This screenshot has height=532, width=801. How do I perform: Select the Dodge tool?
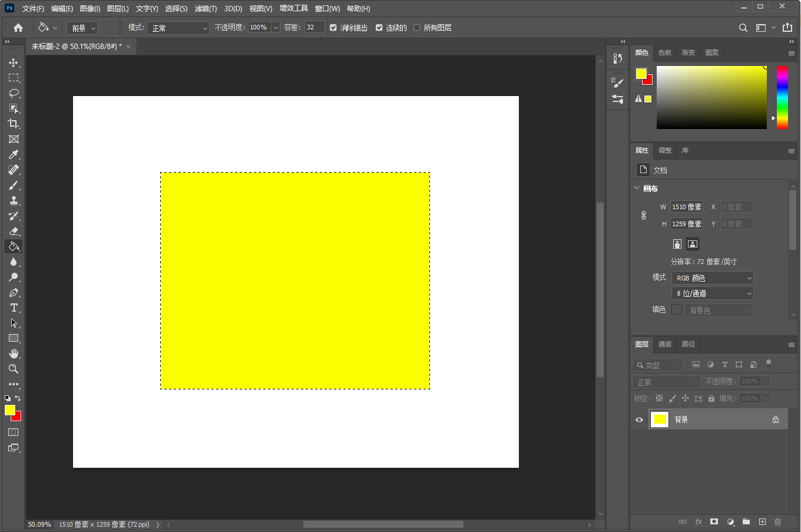coord(14,277)
